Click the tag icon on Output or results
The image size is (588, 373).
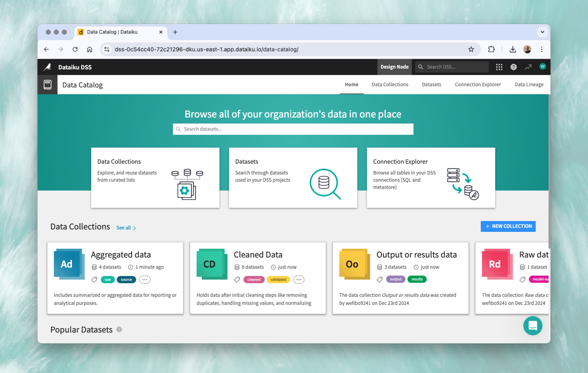click(x=380, y=279)
